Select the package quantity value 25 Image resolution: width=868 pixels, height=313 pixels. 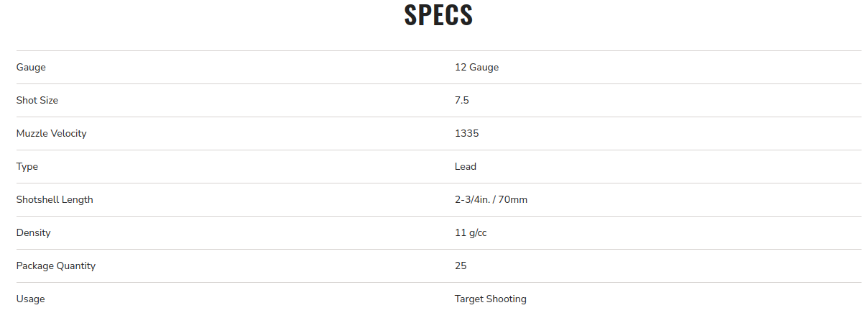461,266
